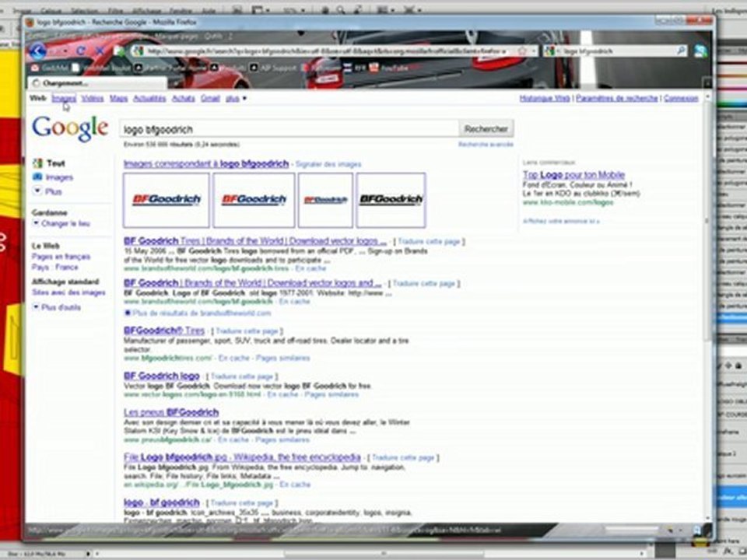Open first BFGoodrich logo thumbnail

[167, 200]
